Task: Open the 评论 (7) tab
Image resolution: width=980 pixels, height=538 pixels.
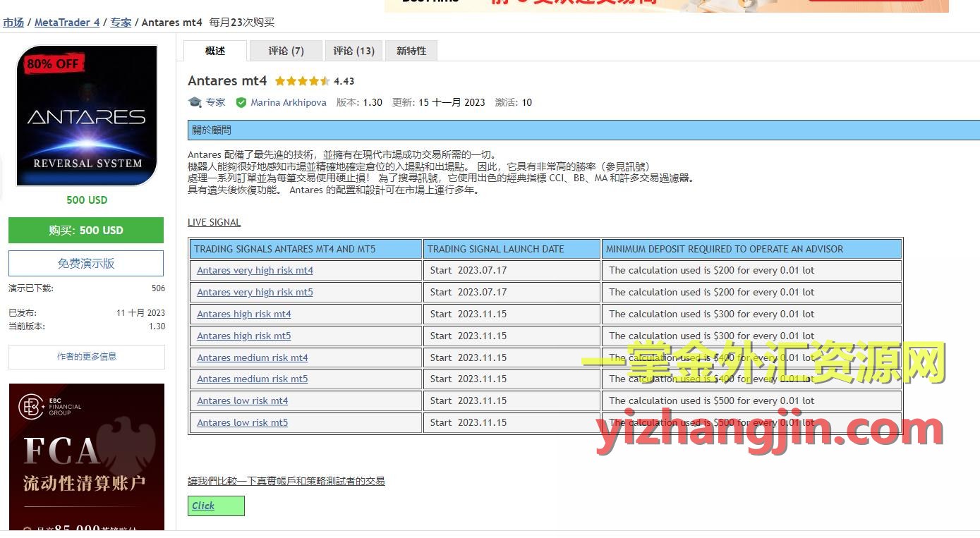Action: click(286, 51)
